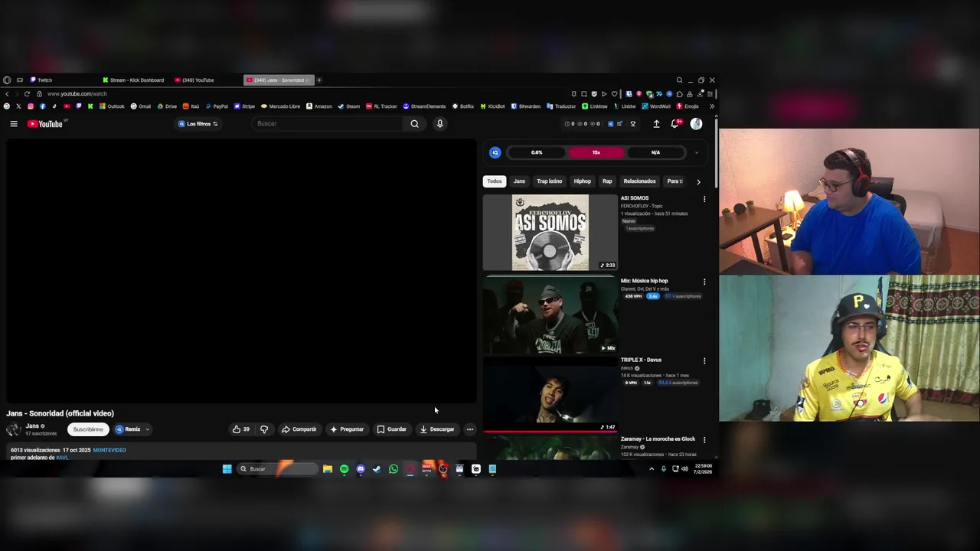Expand the Remix dropdown arrow
The height and width of the screenshot is (551, 980).
coord(147,429)
